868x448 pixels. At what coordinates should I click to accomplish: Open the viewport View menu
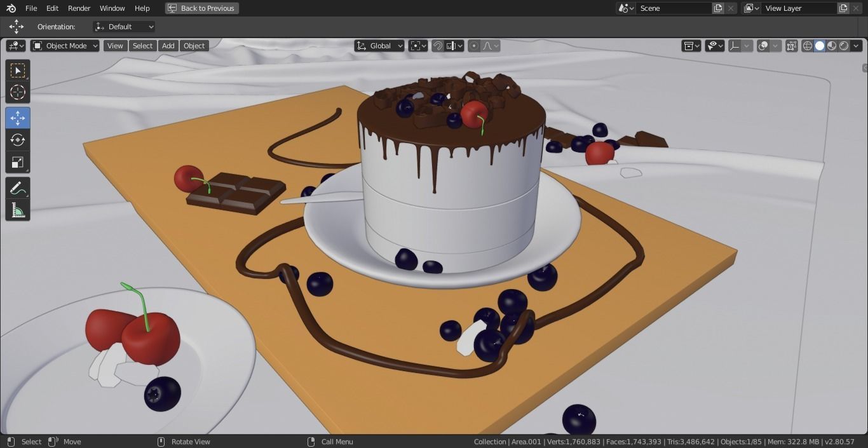tap(115, 46)
